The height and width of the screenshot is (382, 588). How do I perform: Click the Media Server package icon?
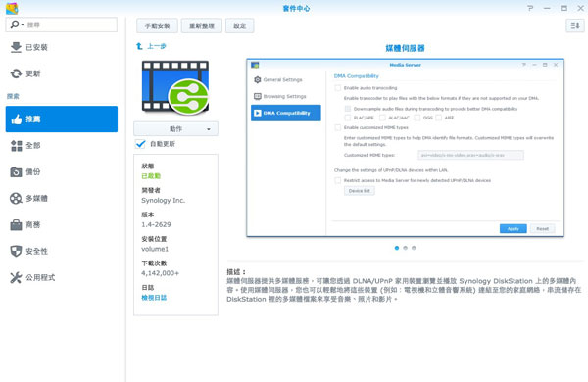175,87
